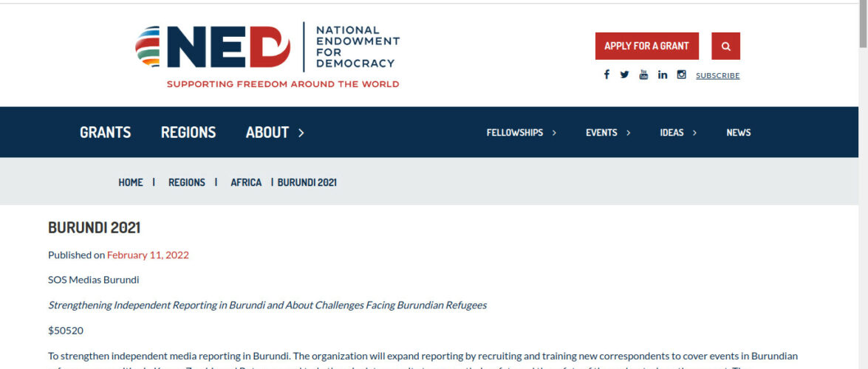This screenshot has width=868, height=369.
Task: Open Africa breadcrumb link
Action: (x=246, y=182)
